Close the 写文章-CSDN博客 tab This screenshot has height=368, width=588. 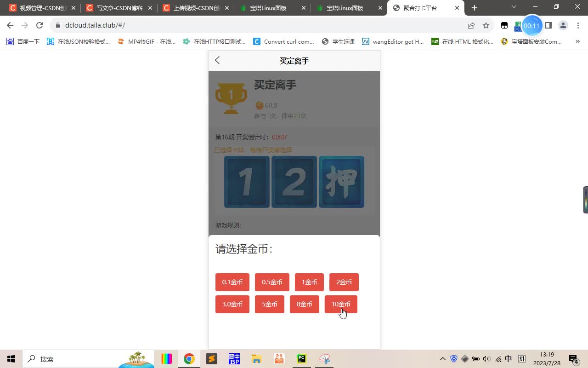(150, 8)
